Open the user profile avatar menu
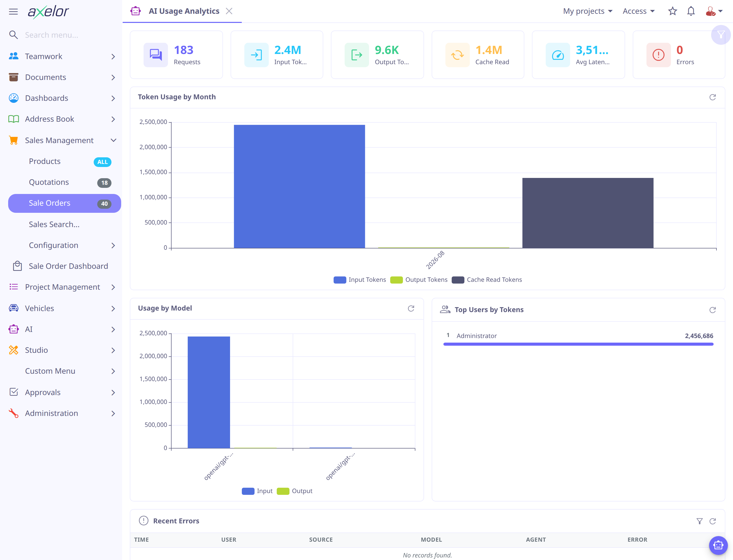Image resolution: width=733 pixels, height=560 pixels. click(714, 11)
